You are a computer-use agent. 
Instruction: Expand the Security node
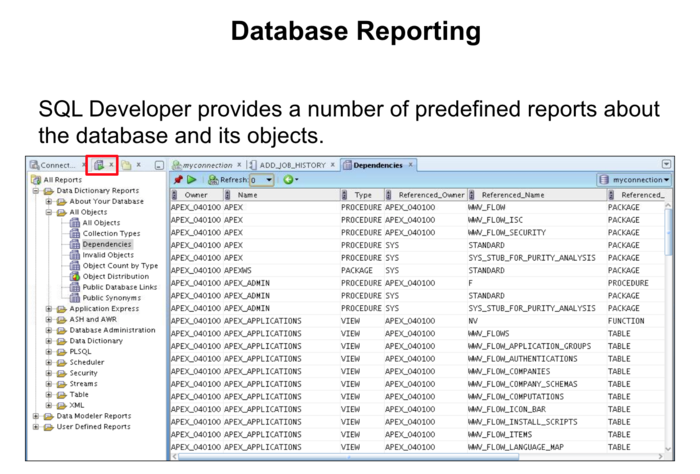[49, 373]
